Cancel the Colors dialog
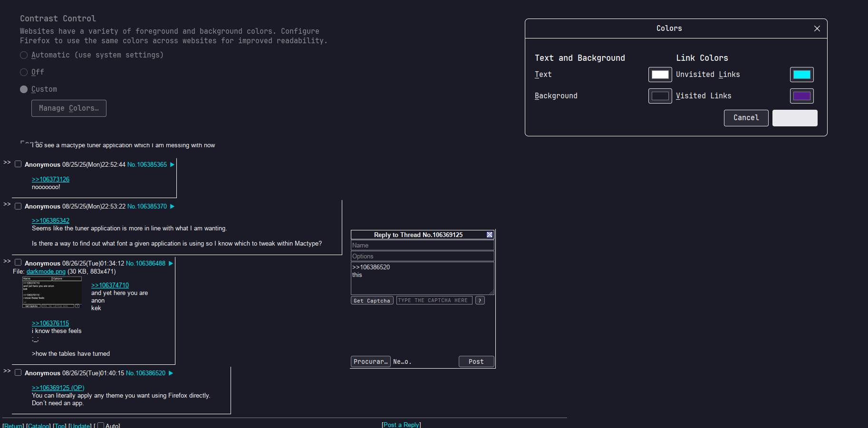This screenshot has height=428, width=868. [x=746, y=118]
